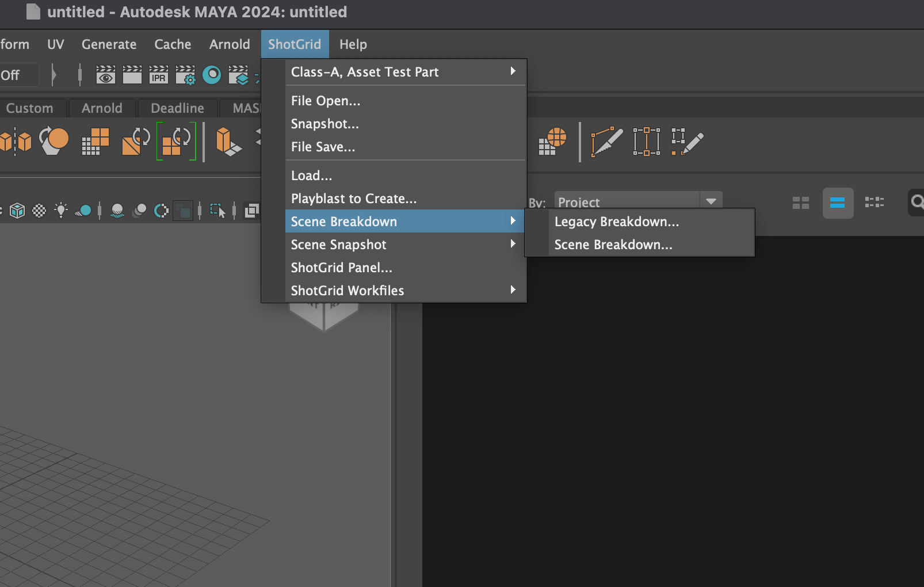Toggle depth of field overlapping squares icon
The image size is (924, 587).
tap(183, 211)
